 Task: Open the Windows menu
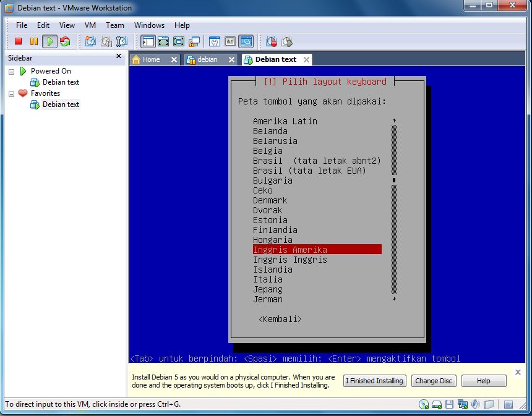pos(149,25)
